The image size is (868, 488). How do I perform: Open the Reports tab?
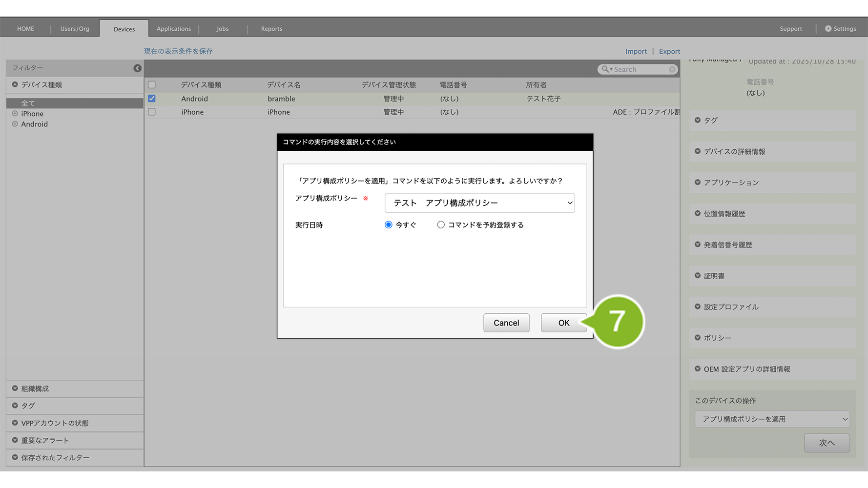click(x=271, y=29)
